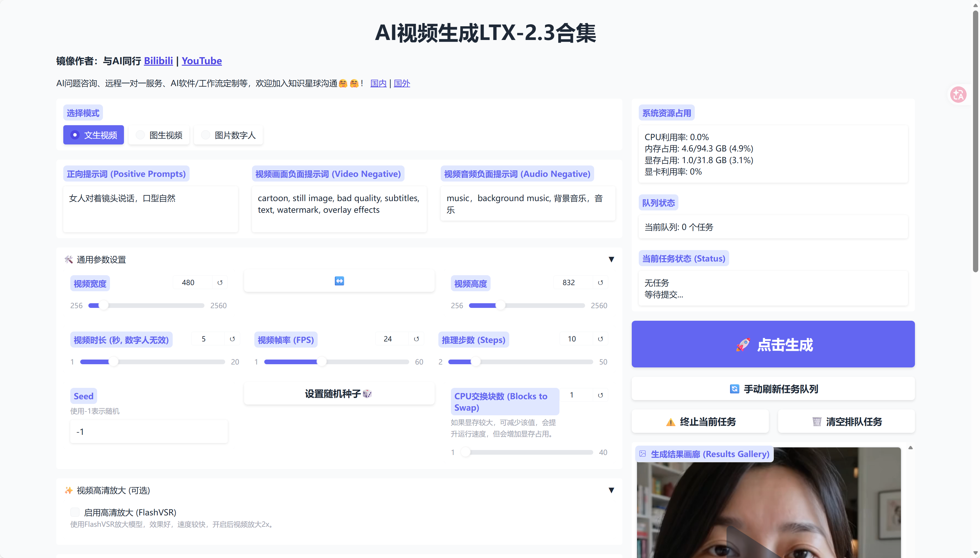Click the pink translate icon at right edge

point(958,95)
